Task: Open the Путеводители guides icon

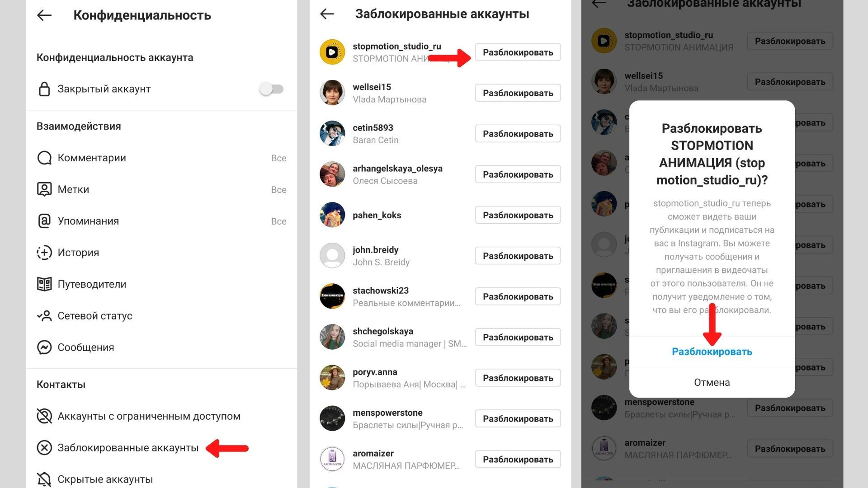Action: pyautogui.click(x=44, y=284)
